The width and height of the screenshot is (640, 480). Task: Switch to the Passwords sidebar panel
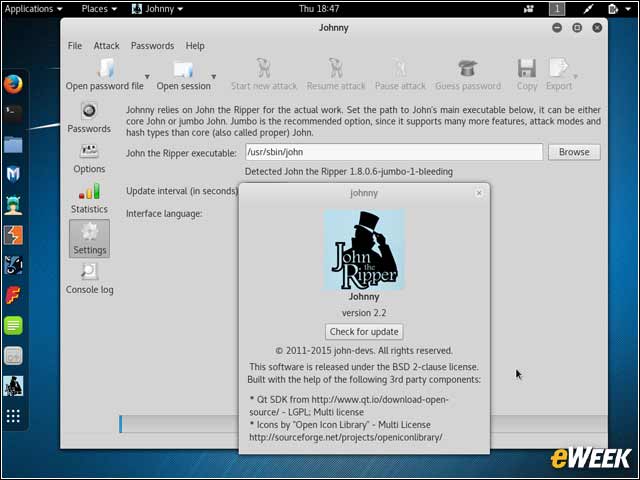click(89, 118)
